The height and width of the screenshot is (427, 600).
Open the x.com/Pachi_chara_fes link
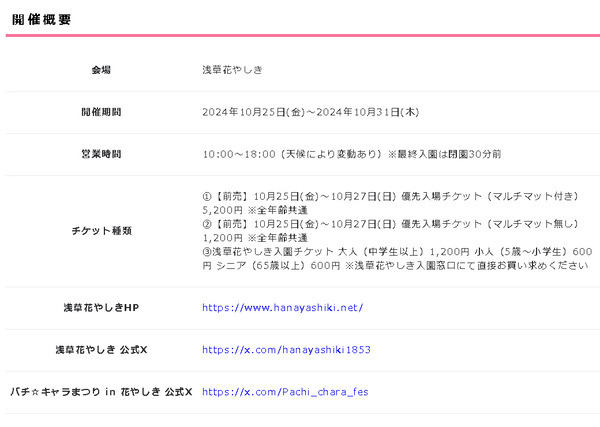click(x=285, y=392)
